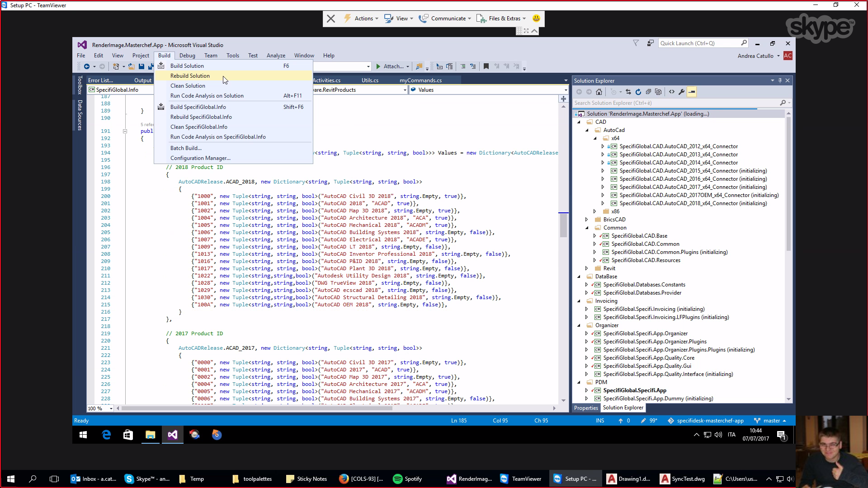Click Sync with Active Document icon

tap(628, 92)
